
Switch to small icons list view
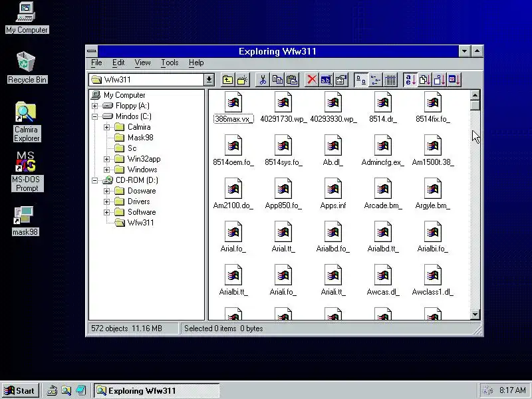(x=376, y=80)
